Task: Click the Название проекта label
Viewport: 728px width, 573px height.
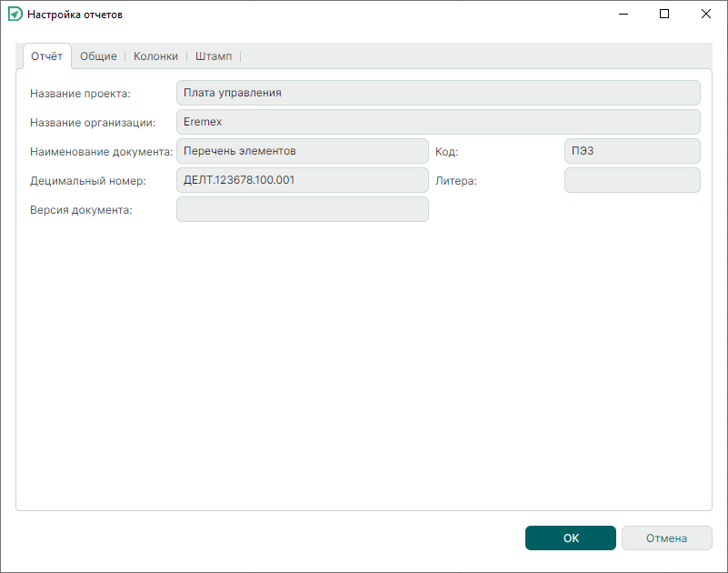Action: [x=80, y=94]
